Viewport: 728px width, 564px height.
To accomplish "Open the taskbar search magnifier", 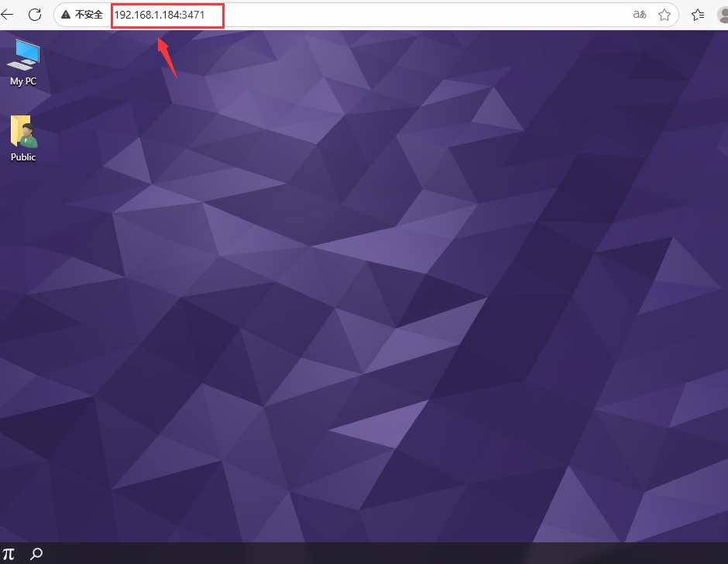I will 36,554.
